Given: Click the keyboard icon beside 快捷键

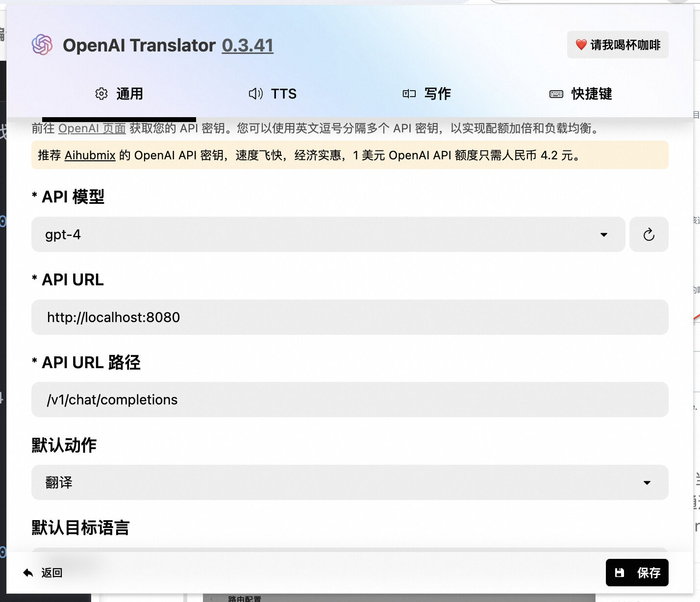Looking at the screenshot, I should click(x=556, y=94).
